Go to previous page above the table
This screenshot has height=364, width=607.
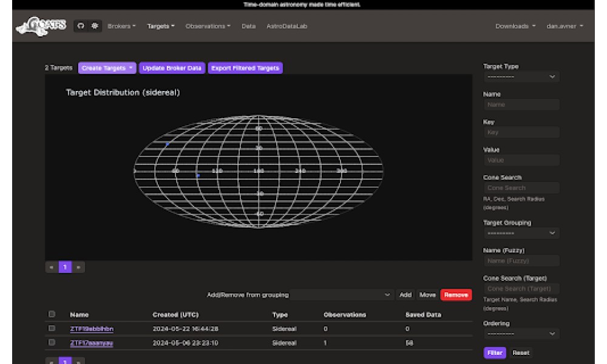click(52, 268)
